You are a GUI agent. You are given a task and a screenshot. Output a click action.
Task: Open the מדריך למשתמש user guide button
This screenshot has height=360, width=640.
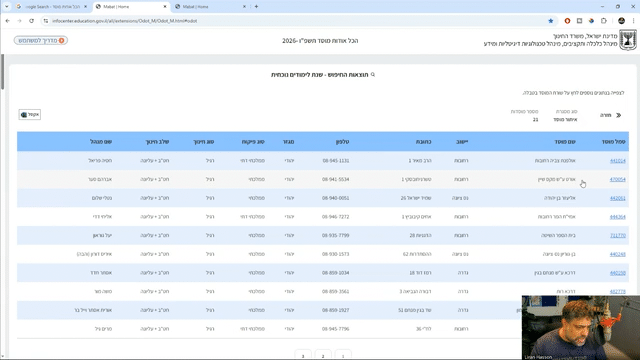(x=41, y=40)
